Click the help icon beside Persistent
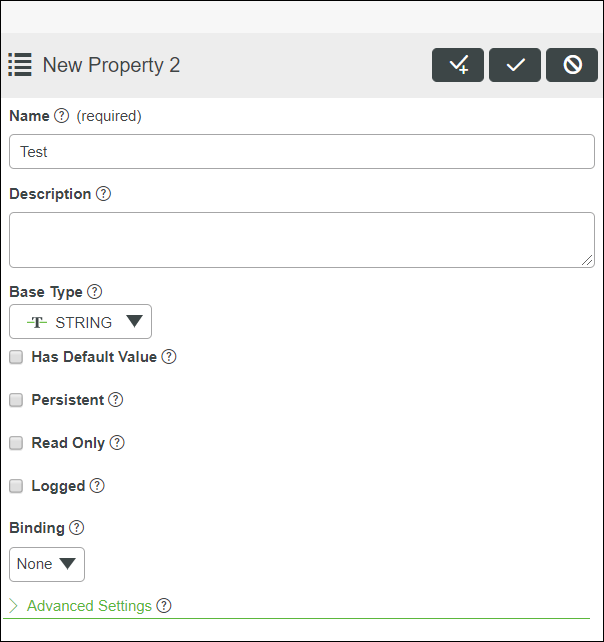Screen dimensions: 604x642 pyautogui.click(x=116, y=400)
